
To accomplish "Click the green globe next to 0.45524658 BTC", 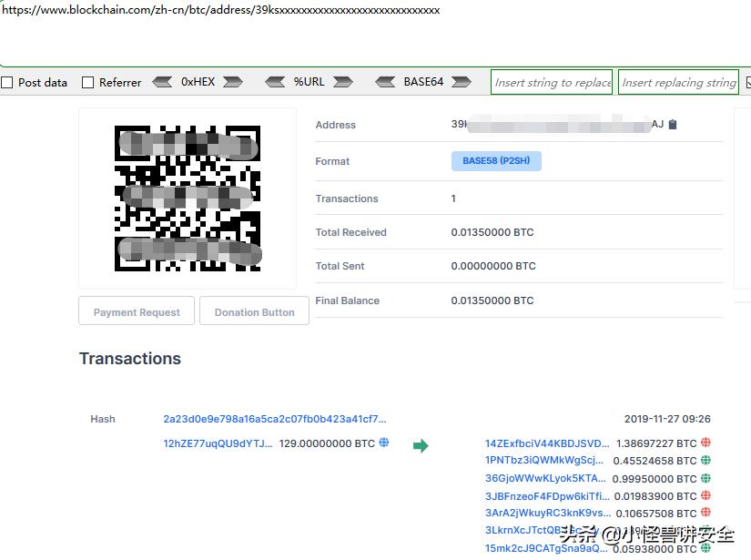I will [x=705, y=461].
